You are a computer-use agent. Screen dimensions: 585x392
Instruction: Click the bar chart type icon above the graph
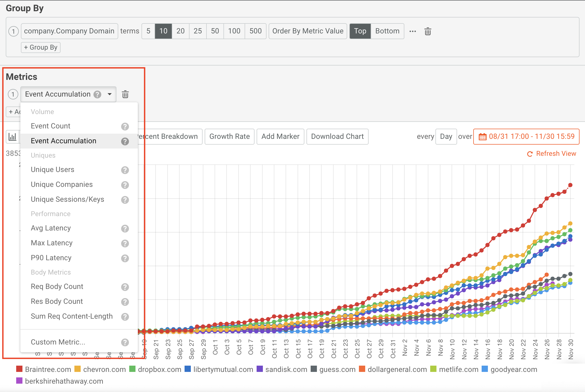tap(12, 136)
